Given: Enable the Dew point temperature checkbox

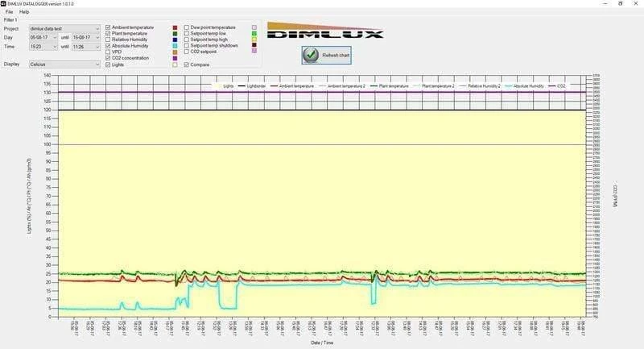Looking at the screenshot, I should point(186,27).
